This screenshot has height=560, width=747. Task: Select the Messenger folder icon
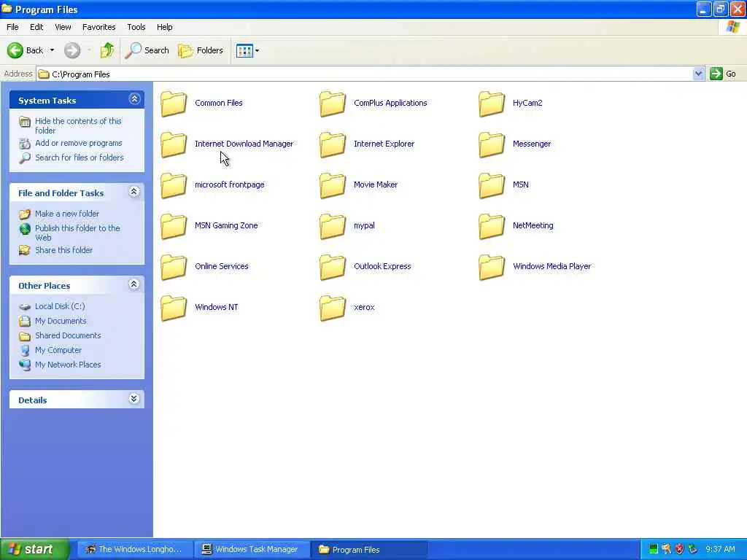492,144
